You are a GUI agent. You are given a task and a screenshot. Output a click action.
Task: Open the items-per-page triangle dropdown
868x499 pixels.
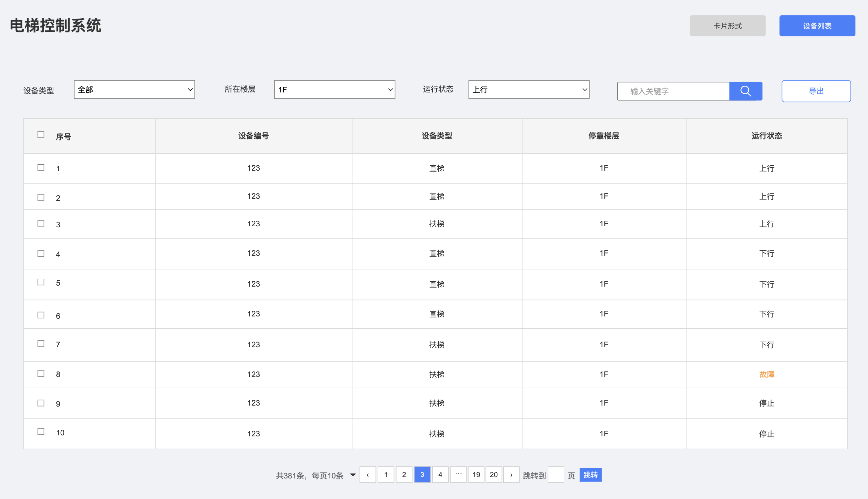(x=353, y=475)
